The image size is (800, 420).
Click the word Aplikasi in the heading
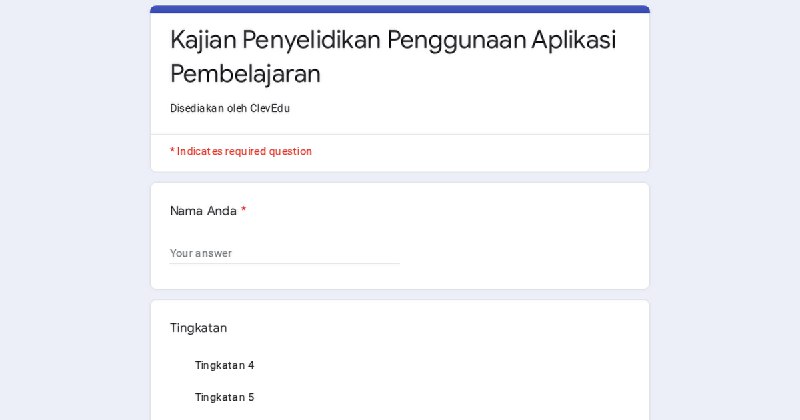(573, 40)
